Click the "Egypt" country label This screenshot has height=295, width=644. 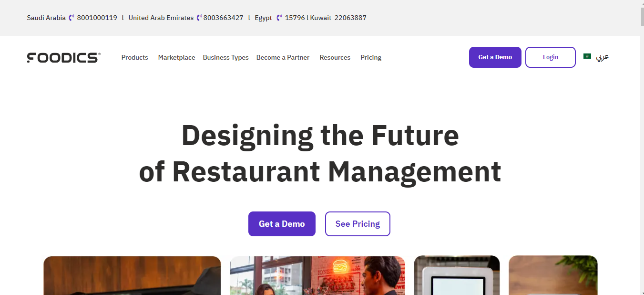(263, 18)
